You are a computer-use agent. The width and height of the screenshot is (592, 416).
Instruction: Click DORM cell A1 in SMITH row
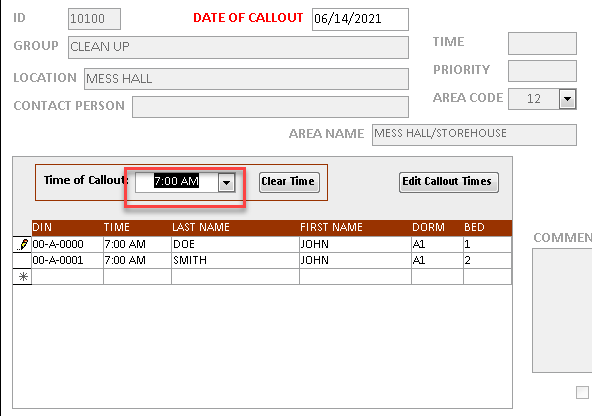pos(437,260)
